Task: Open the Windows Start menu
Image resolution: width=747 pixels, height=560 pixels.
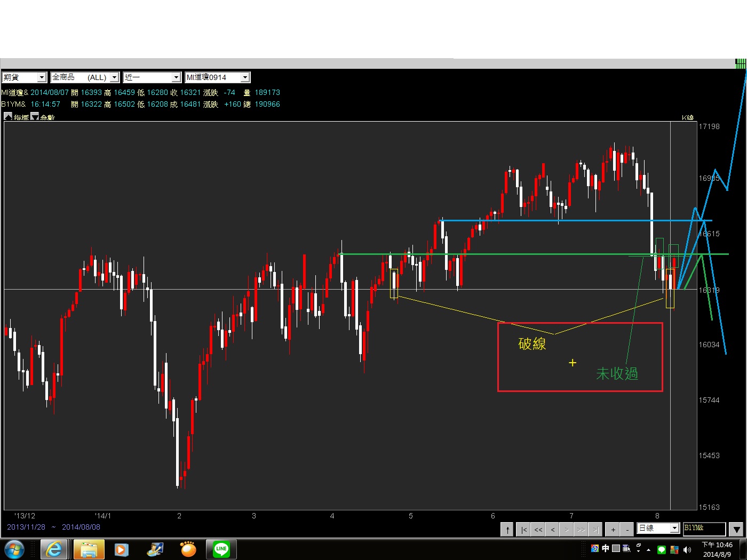Action: (x=14, y=549)
